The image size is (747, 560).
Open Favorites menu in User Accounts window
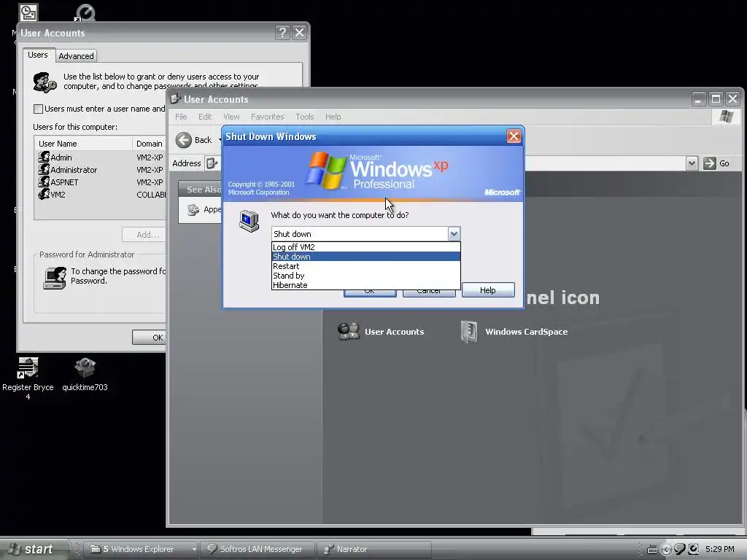[267, 117]
